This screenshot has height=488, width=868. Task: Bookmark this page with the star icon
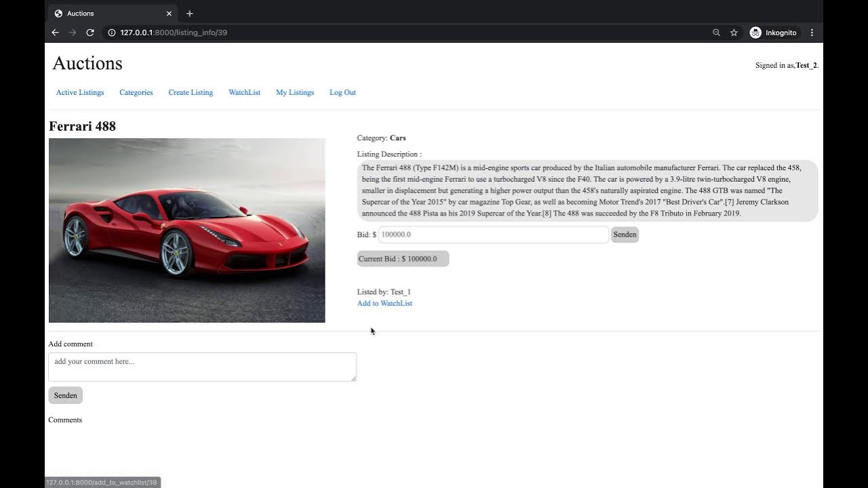pos(734,33)
